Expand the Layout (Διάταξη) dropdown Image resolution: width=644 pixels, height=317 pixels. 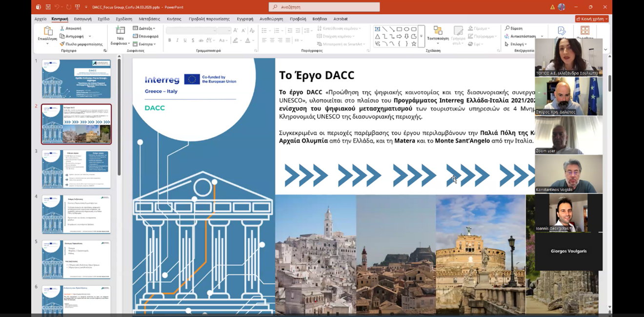coord(145,29)
